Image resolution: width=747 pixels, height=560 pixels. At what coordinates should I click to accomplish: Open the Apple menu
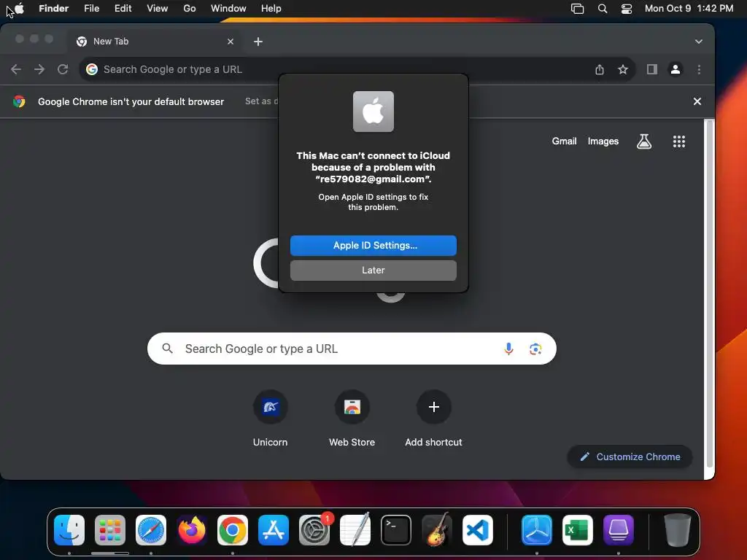pos(19,8)
